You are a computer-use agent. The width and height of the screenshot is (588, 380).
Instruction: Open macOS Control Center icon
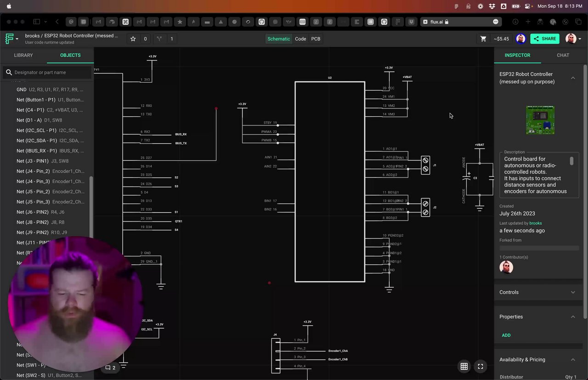[527, 6]
